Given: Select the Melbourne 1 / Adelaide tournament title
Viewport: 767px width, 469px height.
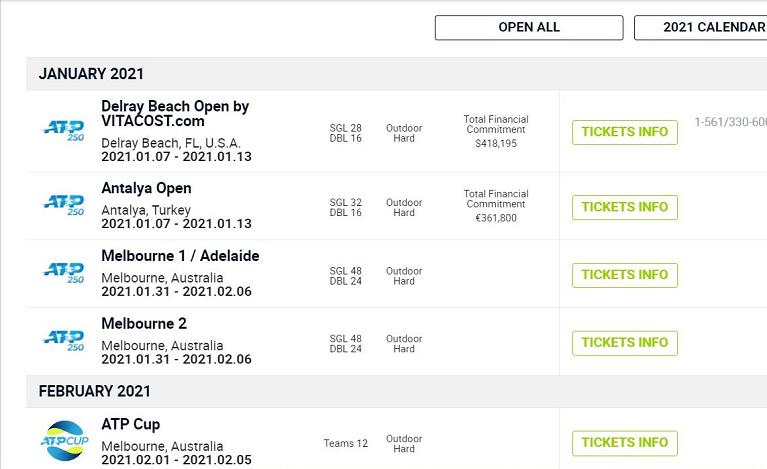Looking at the screenshot, I should pyautogui.click(x=180, y=256).
